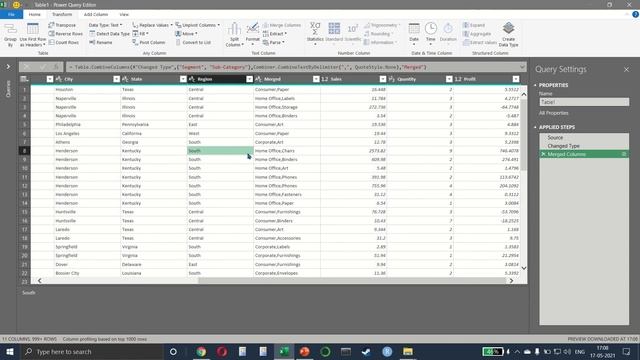
Task: Click the Scientific icon
Action: tap(353, 32)
